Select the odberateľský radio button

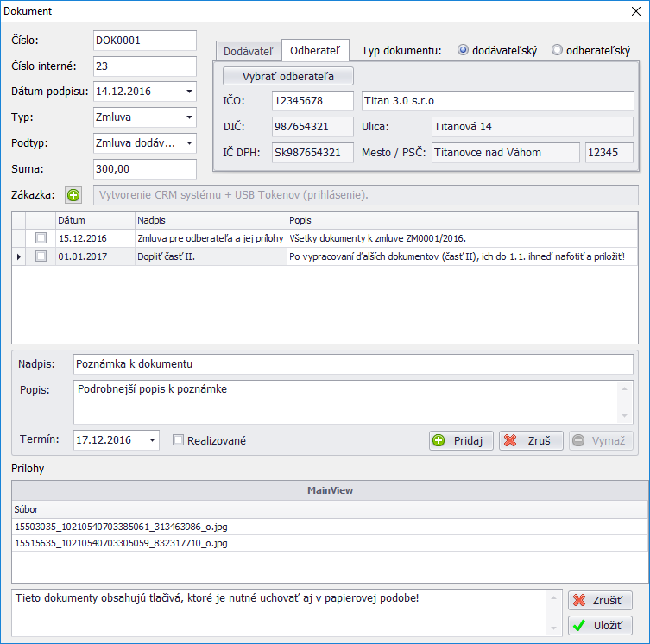point(558,50)
